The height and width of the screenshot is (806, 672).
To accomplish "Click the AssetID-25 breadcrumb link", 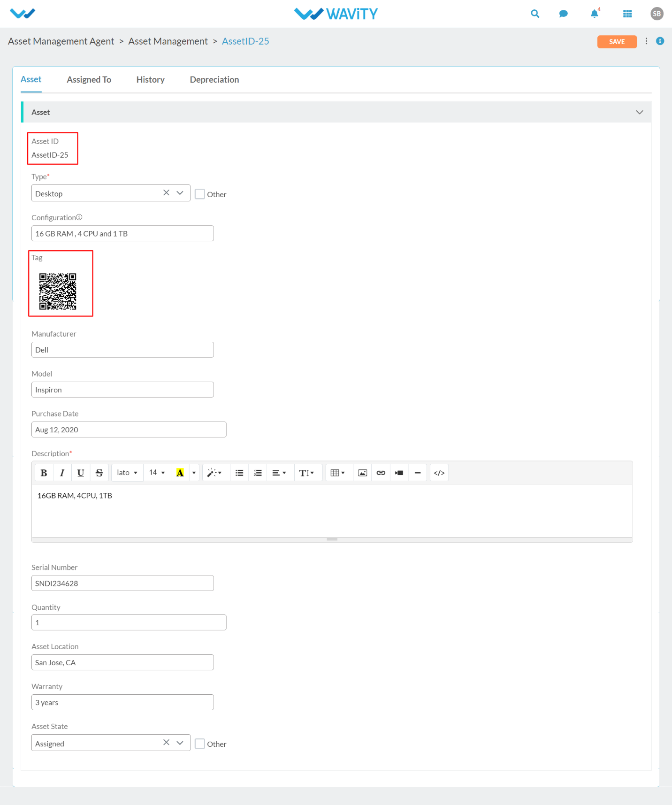I will (x=245, y=41).
